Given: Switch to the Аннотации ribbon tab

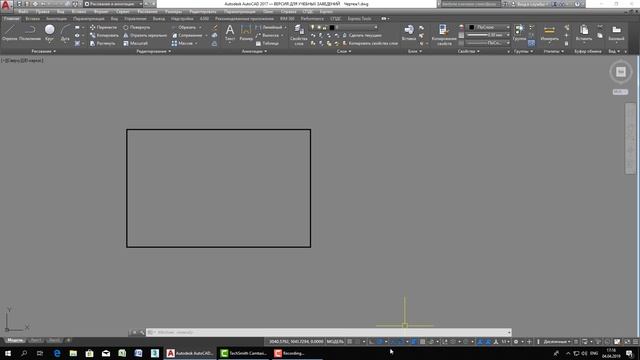Looking at the screenshot, I should tap(56, 19).
